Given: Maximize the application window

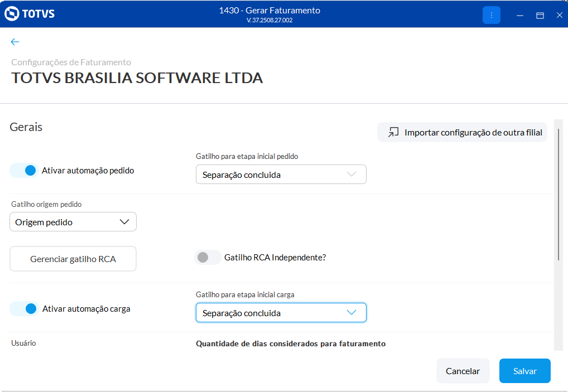Looking at the screenshot, I should (540, 16).
